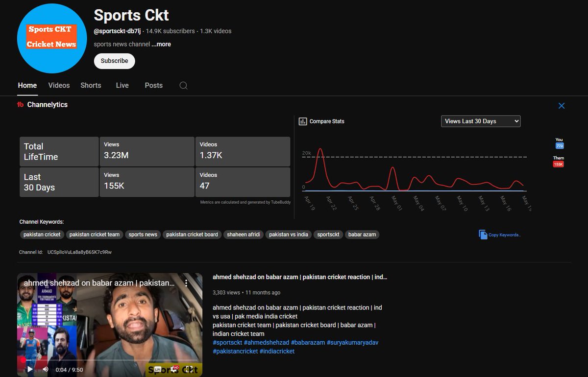Switch to the Videos tab
The image size is (588, 377).
pyautogui.click(x=59, y=85)
